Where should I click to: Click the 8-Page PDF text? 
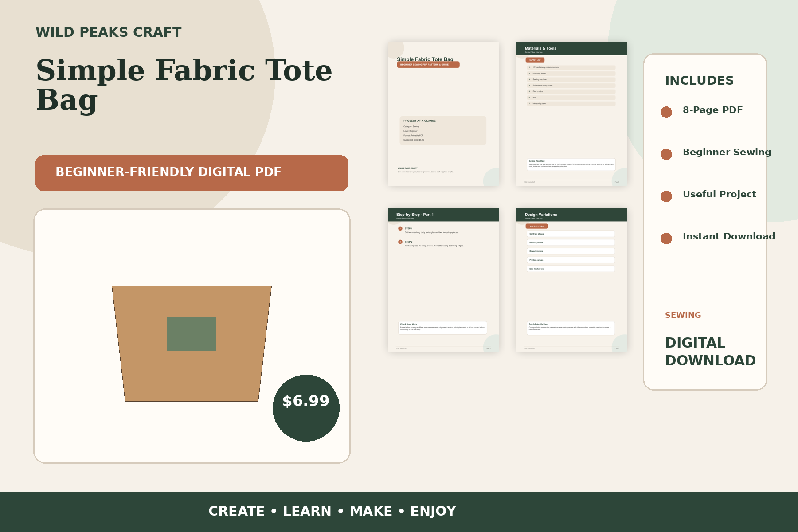(x=713, y=110)
